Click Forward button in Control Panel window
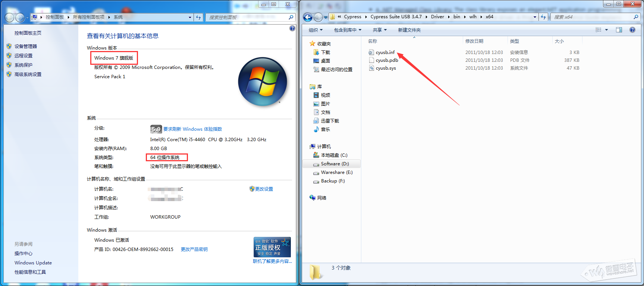The height and width of the screenshot is (286, 644). click(20, 17)
